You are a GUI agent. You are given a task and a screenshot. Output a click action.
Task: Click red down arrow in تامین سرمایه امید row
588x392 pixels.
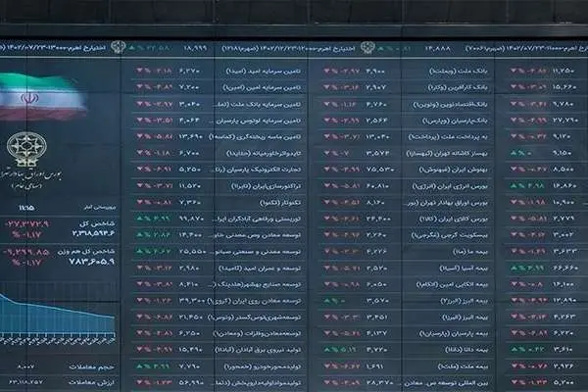(x=139, y=71)
